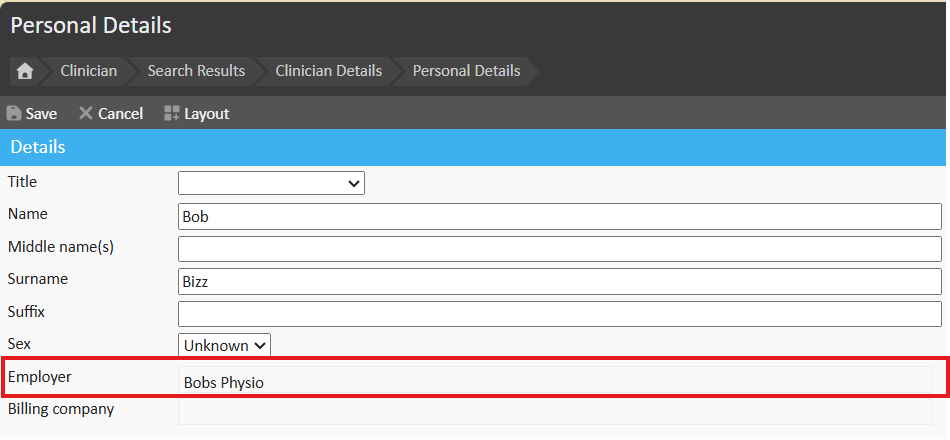The image size is (950, 440).
Task: Click the Name field containing Bob
Action: click(559, 216)
